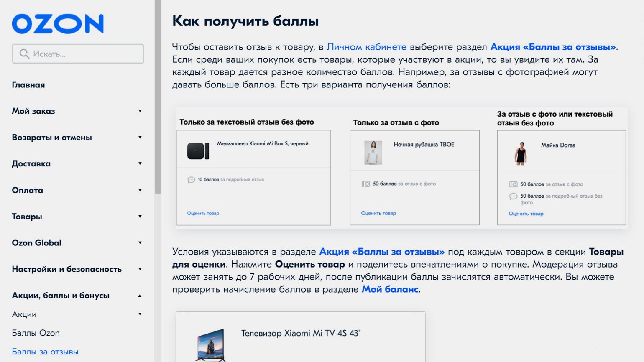
Task: Click the sidebar scrollbar thumb
Action: point(158,97)
